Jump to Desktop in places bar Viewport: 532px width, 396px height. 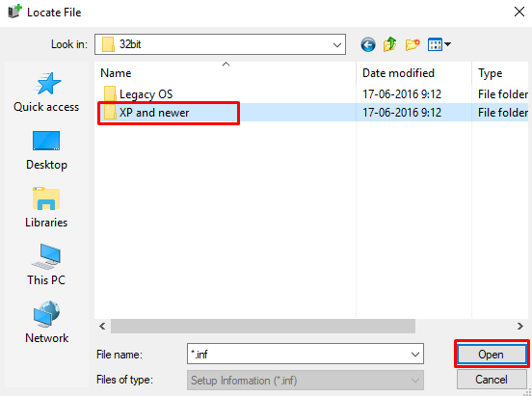[46, 150]
